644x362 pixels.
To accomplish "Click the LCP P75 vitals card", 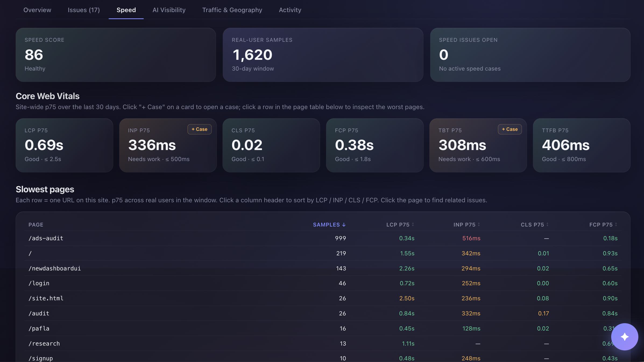I will 64,145.
